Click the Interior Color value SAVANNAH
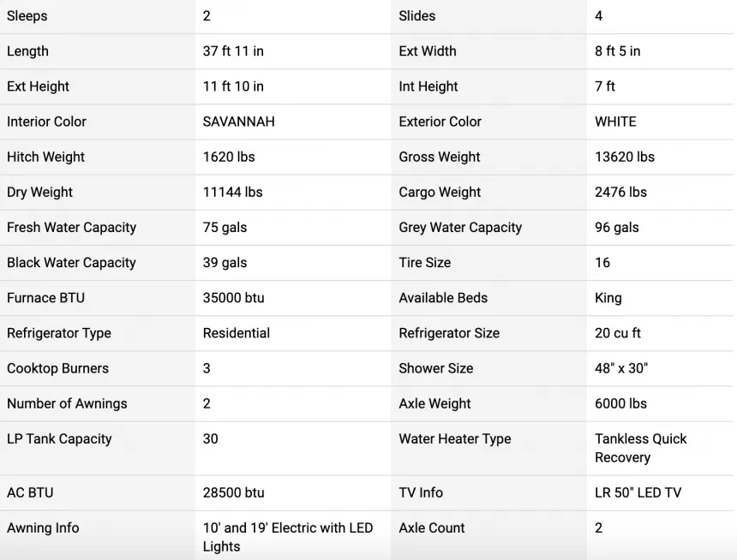The width and height of the screenshot is (737, 560). coord(239,122)
